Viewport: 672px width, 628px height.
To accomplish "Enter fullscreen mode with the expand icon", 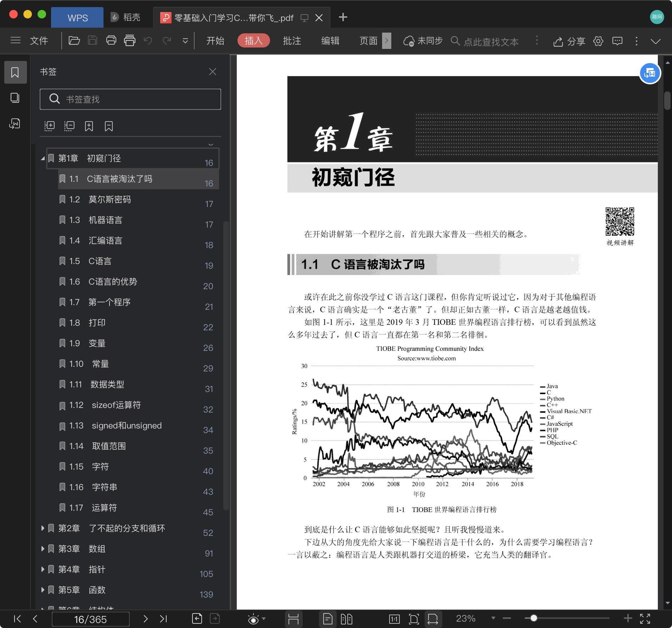I will pyautogui.click(x=645, y=619).
